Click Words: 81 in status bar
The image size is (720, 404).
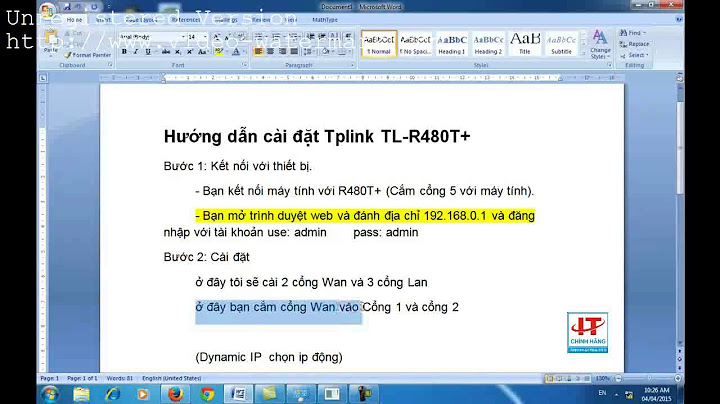pos(119,378)
